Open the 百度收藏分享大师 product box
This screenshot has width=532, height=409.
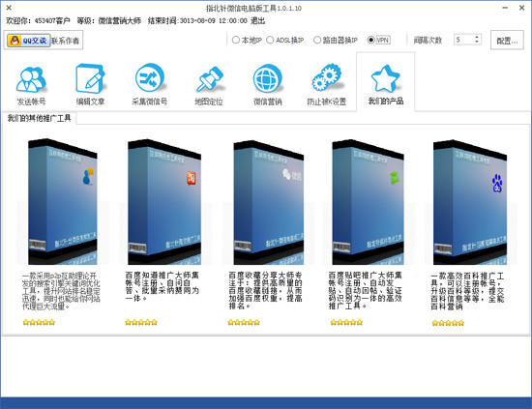269,202
